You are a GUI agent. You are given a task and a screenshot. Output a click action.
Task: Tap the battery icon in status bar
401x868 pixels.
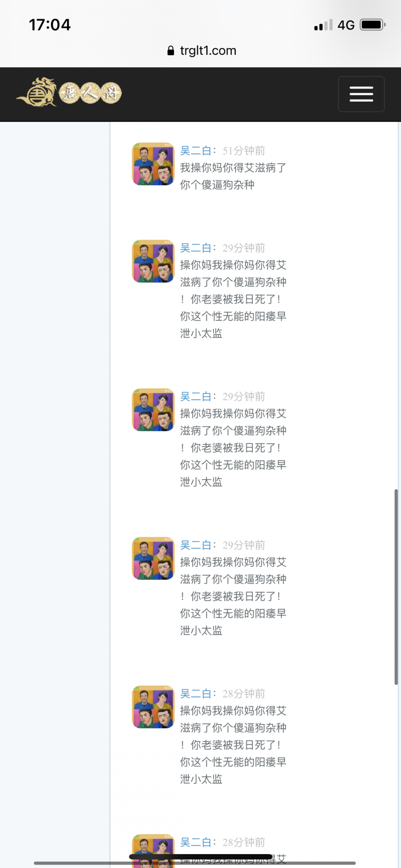pyautogui.click(x=373, y=25)
